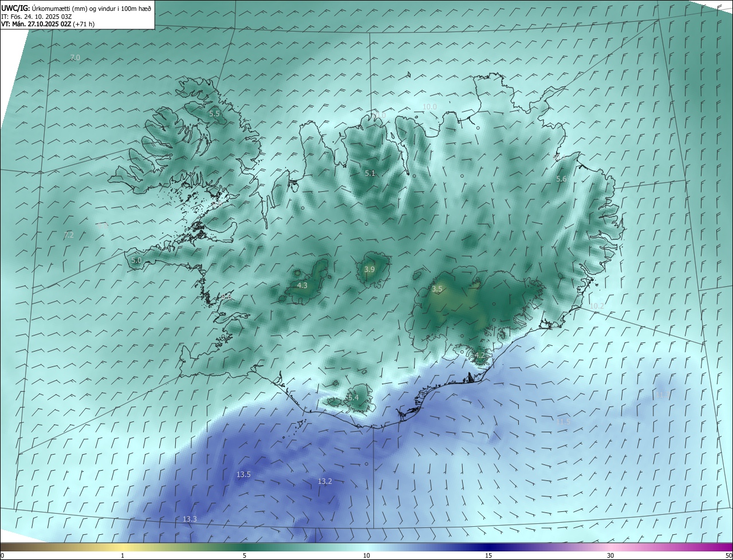733x560 pixels.
Task: Click the 5.1 value label in north Iceland
Action: [370, 173]
